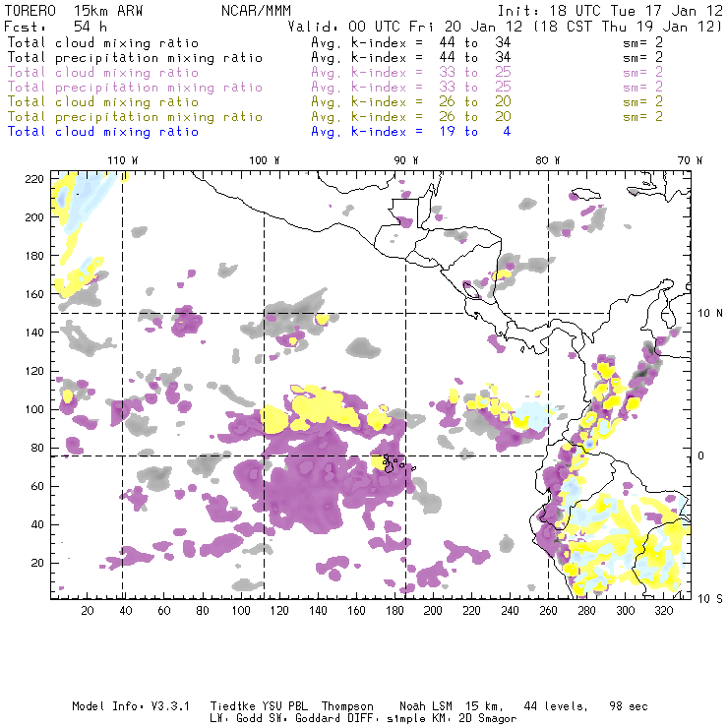Click y-axis tick label '180'
Screen dimensions: 728x728
(34, 256)
